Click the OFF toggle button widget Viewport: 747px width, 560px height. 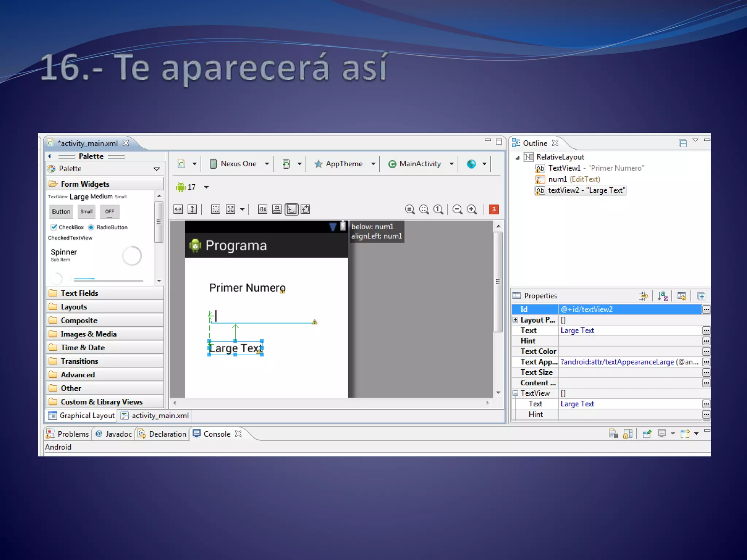point(109,211)
